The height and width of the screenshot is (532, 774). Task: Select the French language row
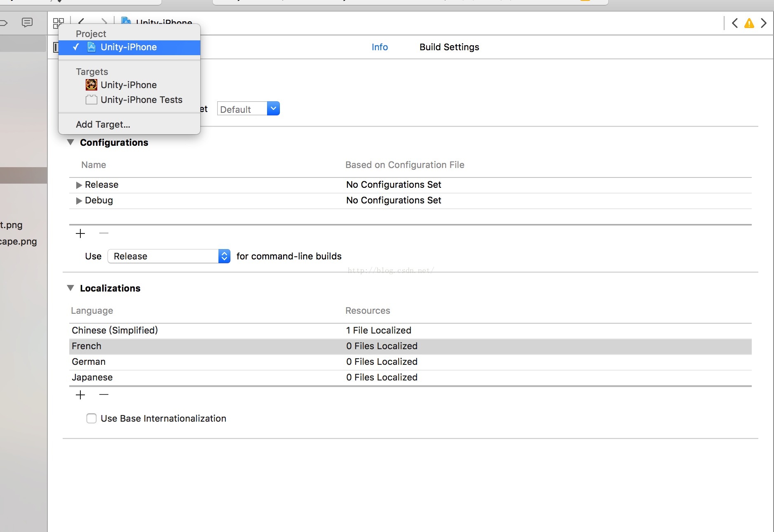pyautogui.click(x=410, y=346)
